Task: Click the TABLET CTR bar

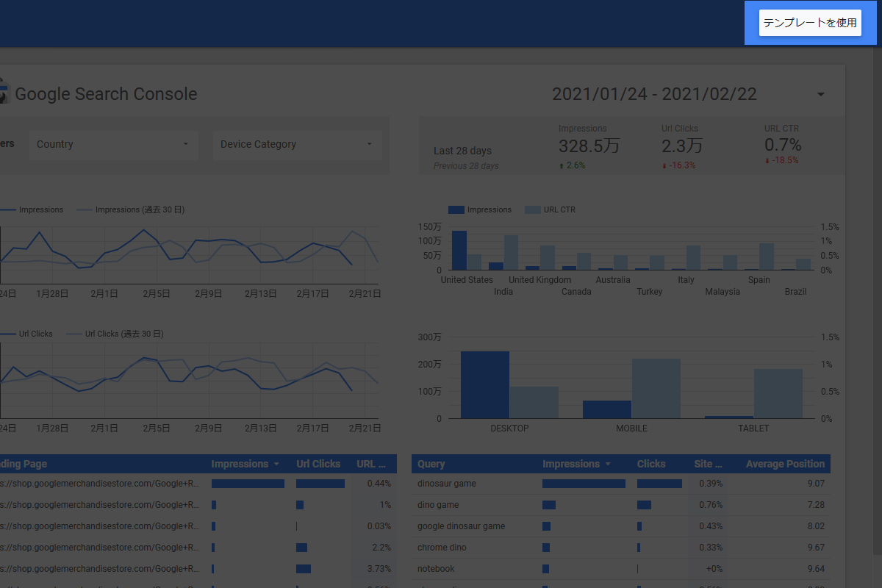Action: 778,394
